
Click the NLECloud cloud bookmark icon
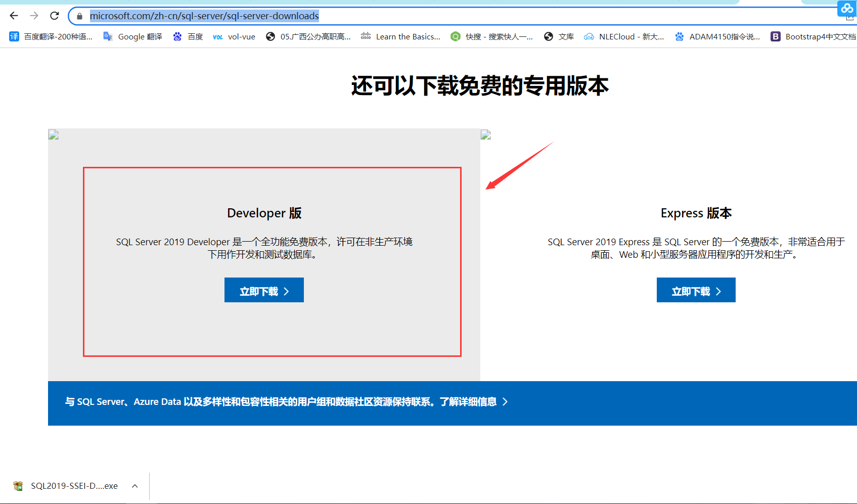point(589,36)
